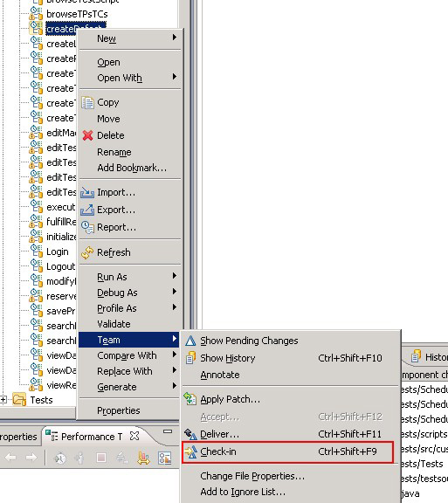Minimize the Performance view panel

click(168, 431)
